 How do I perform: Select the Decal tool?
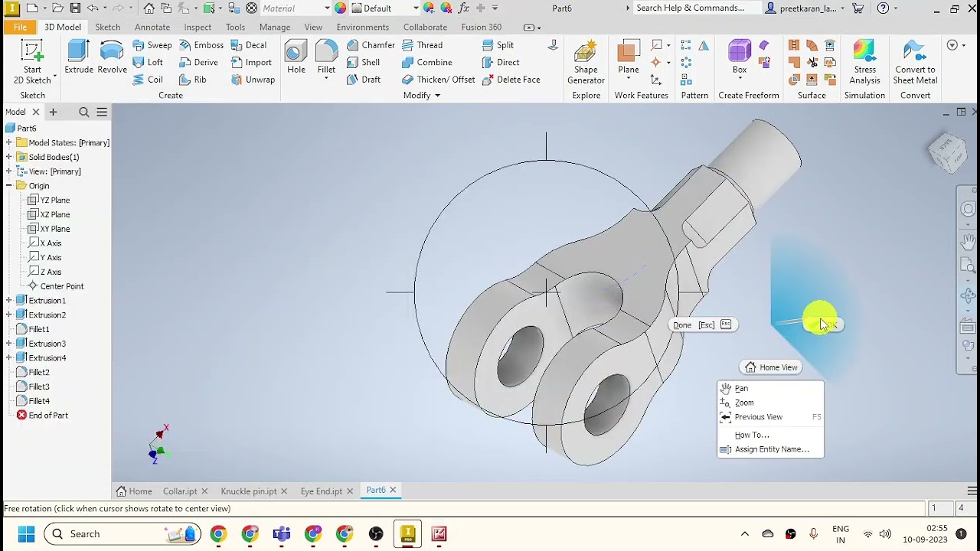249,45
